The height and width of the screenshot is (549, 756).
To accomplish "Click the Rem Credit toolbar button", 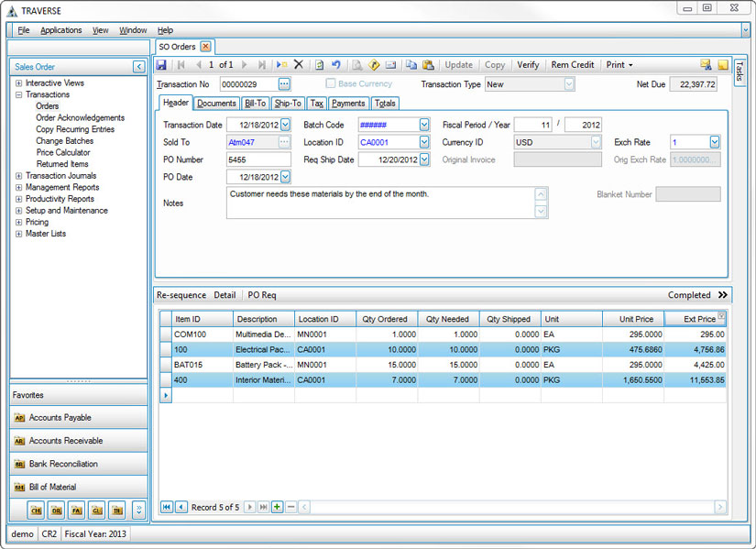I will [x=573, y=65].
